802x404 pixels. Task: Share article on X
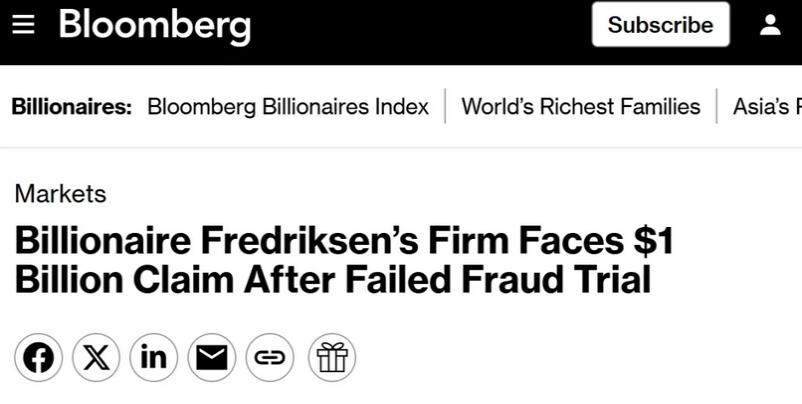(x=96, y=358)
